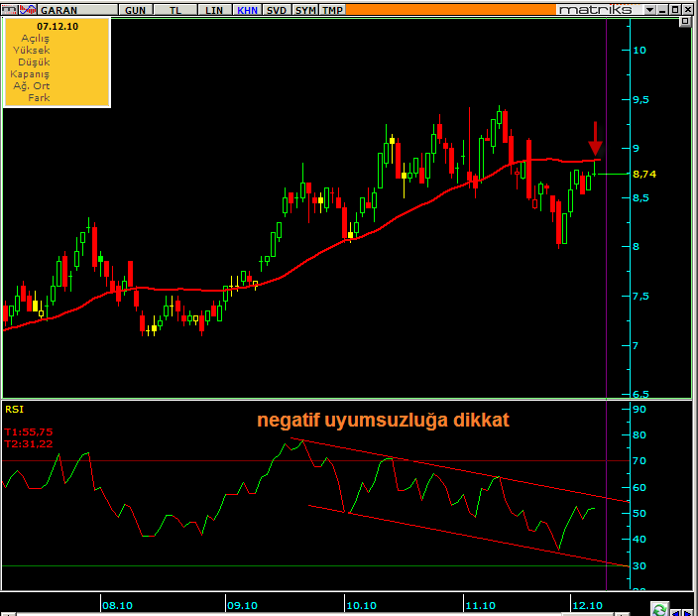Screen dimensions: 698x616
Task: Toggle the KHN channel option
Action: click(247, 9)
